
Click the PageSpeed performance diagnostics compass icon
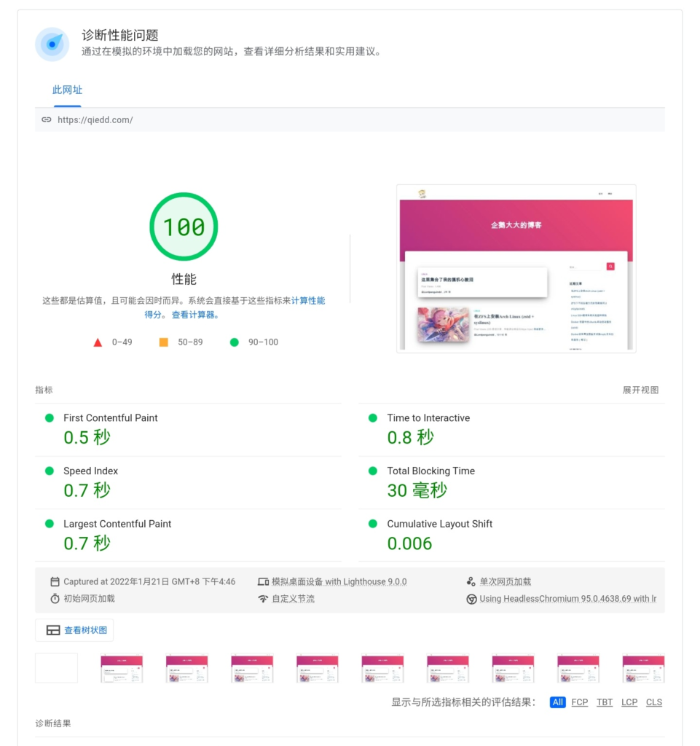pyautogui.click(x=52, y=44)
